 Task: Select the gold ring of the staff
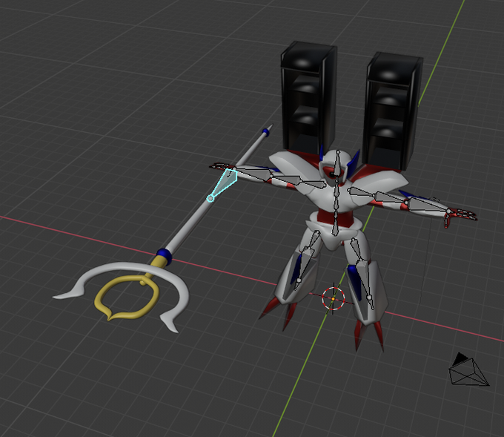[127, 298]
